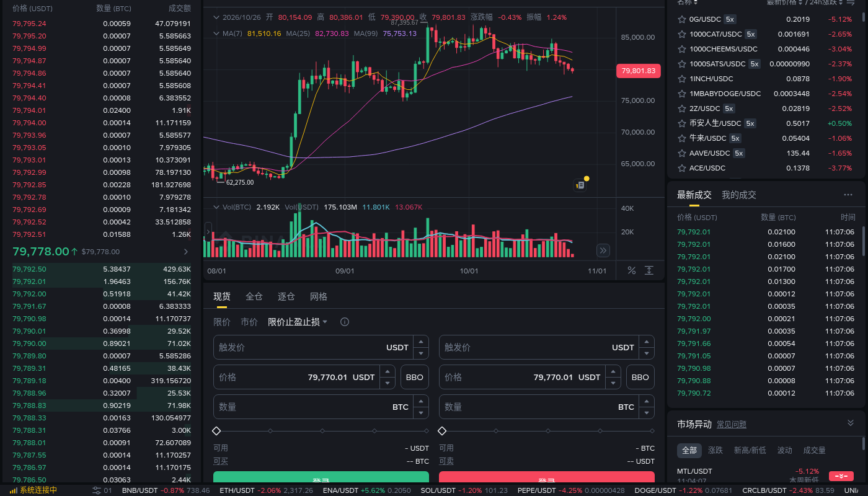Click BNB/USDT in the bottom ticker
This screenshot has width=868, height=496.
tap(139, 490)
